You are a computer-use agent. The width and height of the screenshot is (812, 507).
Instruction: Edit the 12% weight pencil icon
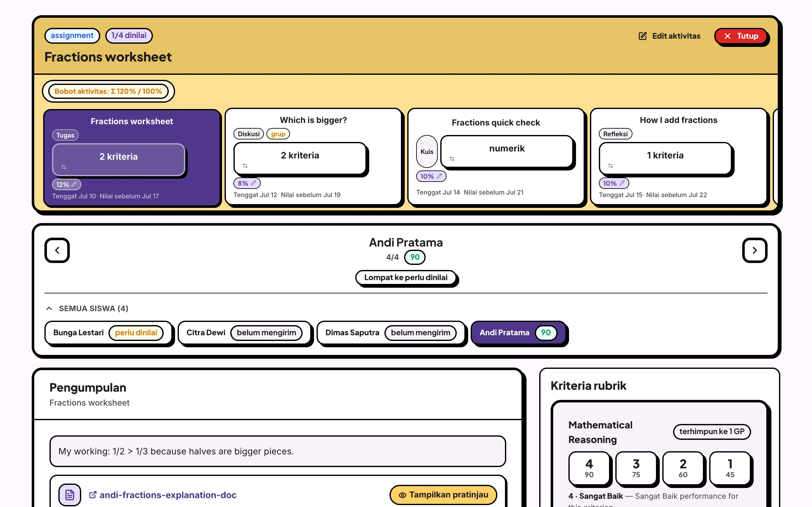74,184
